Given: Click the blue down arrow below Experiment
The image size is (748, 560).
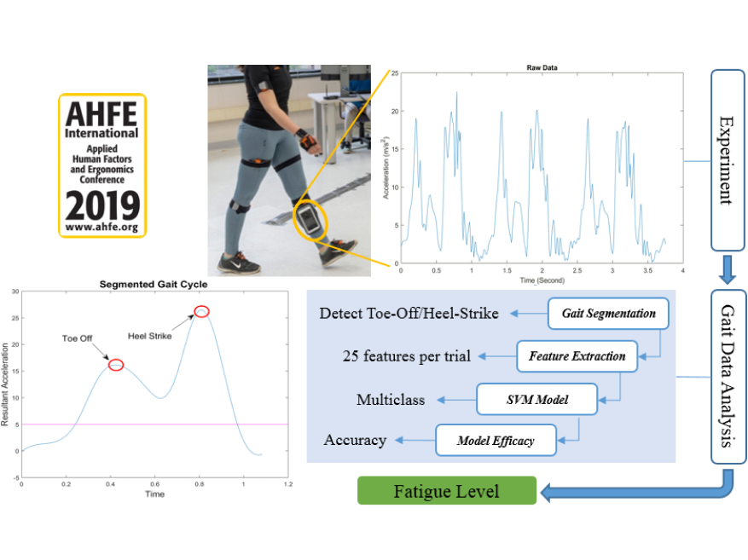Looking at the screenshot, I should click(x=728, y=270).
